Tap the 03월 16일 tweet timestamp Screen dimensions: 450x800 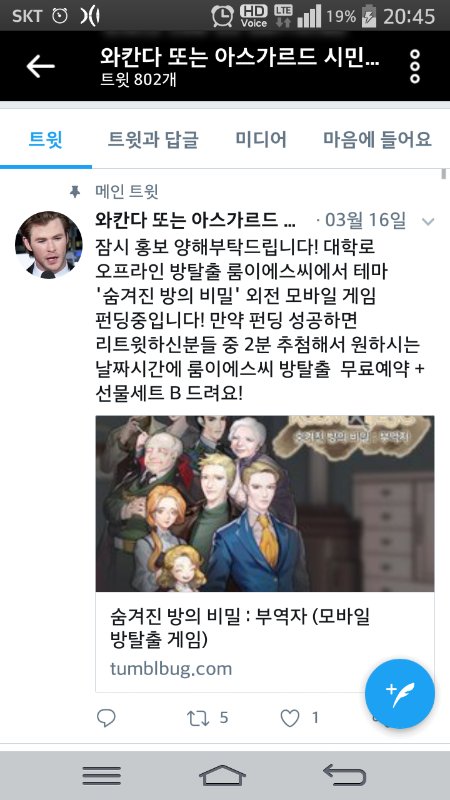pos(365,220)
